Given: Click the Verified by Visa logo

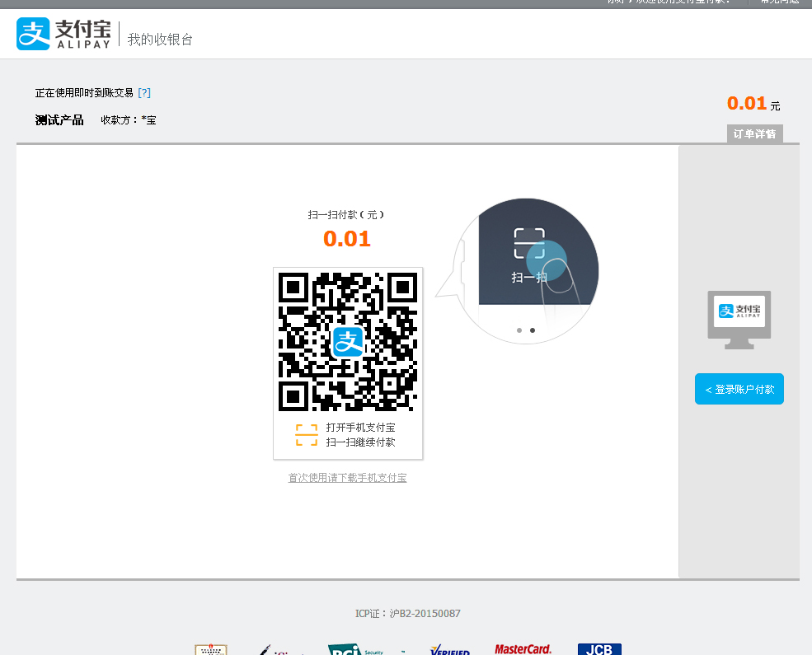Looking at the screenshot, I should (x=449, y=650).
